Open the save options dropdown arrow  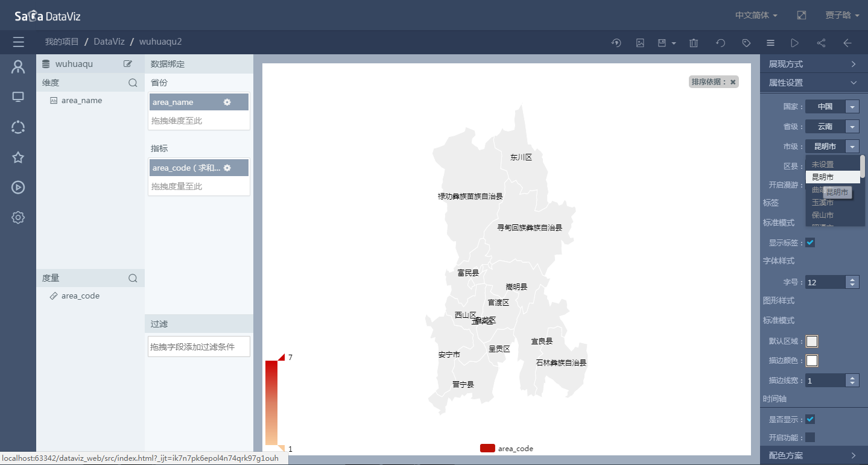click(673, 43)
